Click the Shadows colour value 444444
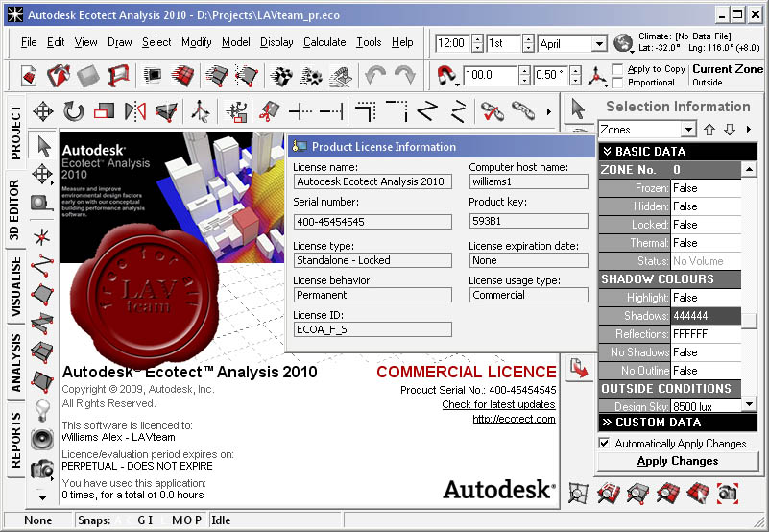The image size is (769, 532). [706, 316]
